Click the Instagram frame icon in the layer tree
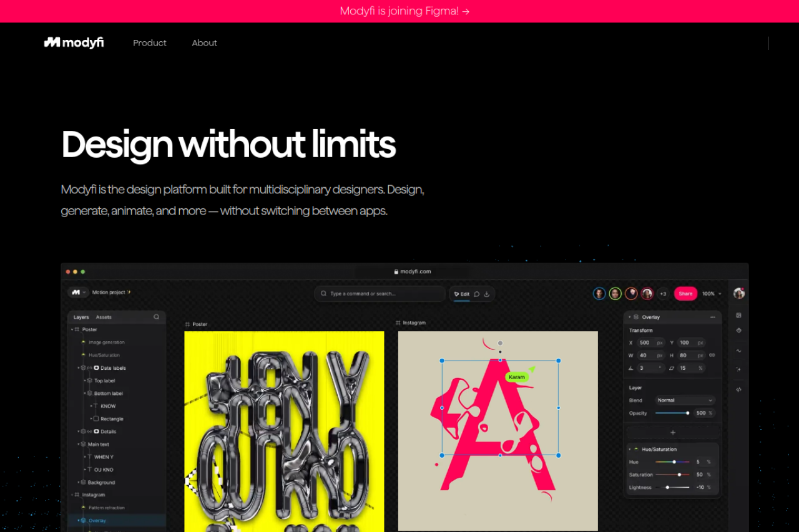This screenshot has width=799, height=532. click(x=77, y=495)
